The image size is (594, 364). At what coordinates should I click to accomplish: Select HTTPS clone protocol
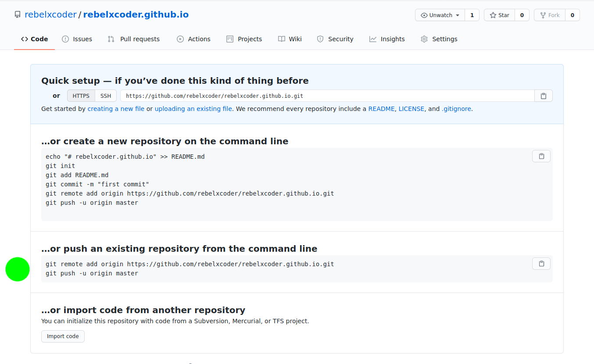[81, 96]
